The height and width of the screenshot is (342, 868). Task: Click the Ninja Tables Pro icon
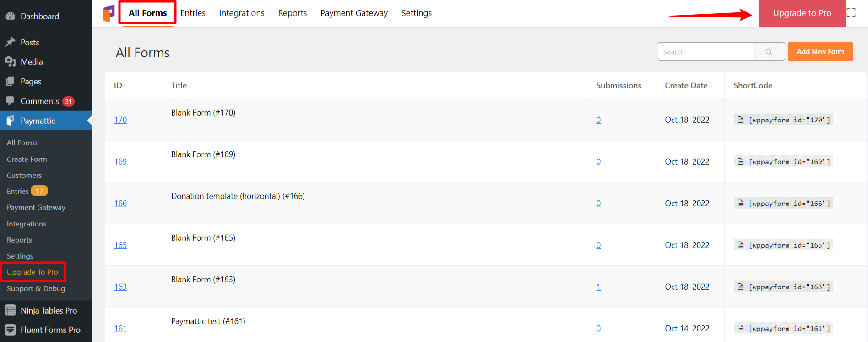coord(10,310)
